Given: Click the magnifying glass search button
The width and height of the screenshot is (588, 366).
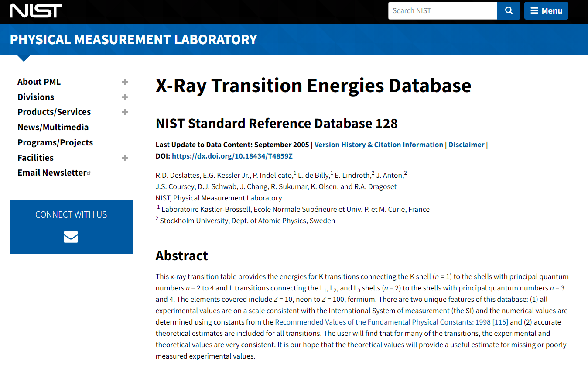Looking at the screenshot, I should coord(509,11).
